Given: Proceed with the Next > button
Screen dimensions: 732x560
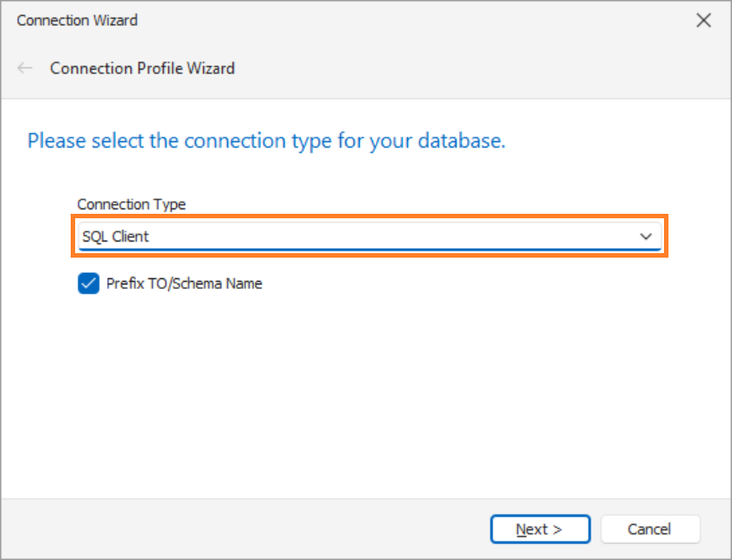Looking at the screenshot, I should point(540,530).
